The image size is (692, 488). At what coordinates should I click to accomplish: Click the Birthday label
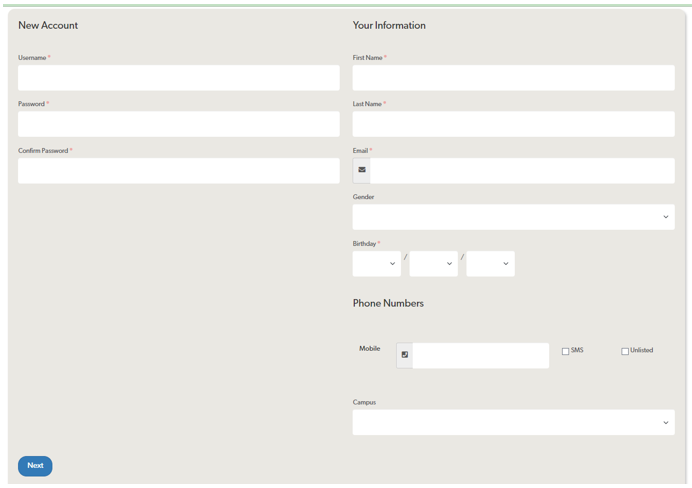tap(364, 244)
